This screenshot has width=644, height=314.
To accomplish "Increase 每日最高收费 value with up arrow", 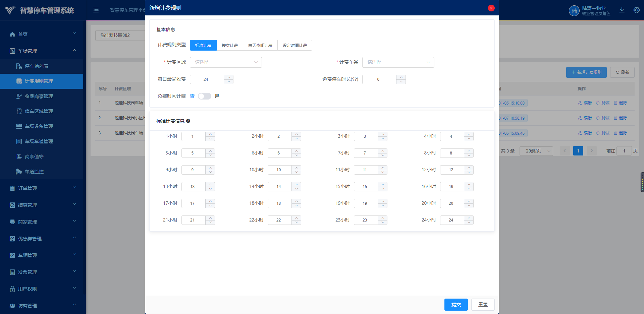I will (228, 77).
